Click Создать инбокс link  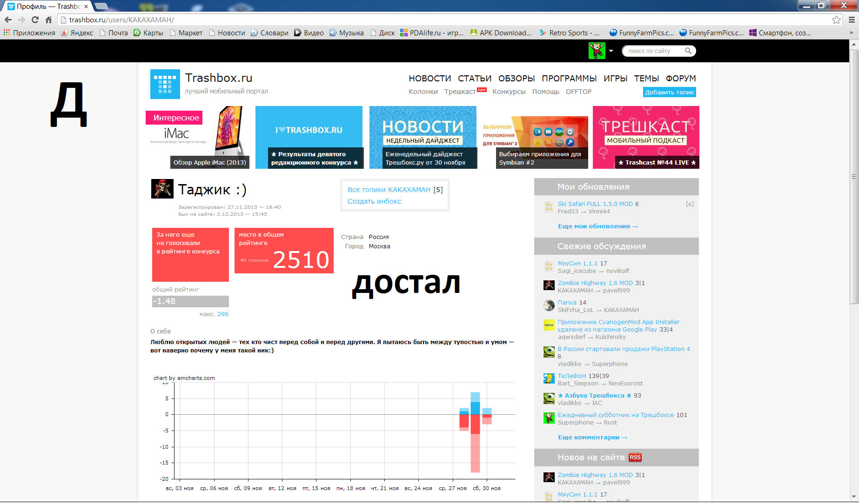coord(374,201)
